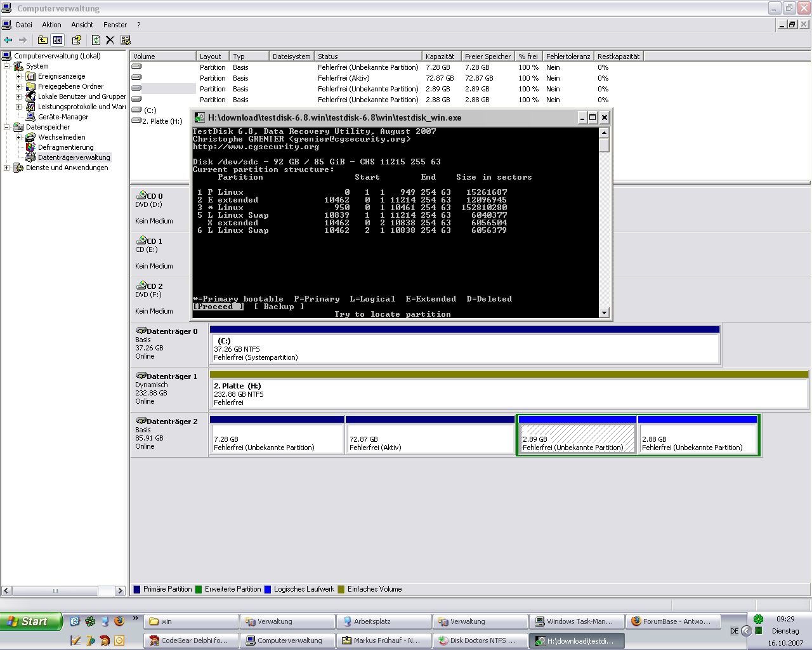The width and height of the screenshot is (812, 650).
Task: Expand quick launch overflow chevron
Action: pyautogui.click(x=135, y=619)
